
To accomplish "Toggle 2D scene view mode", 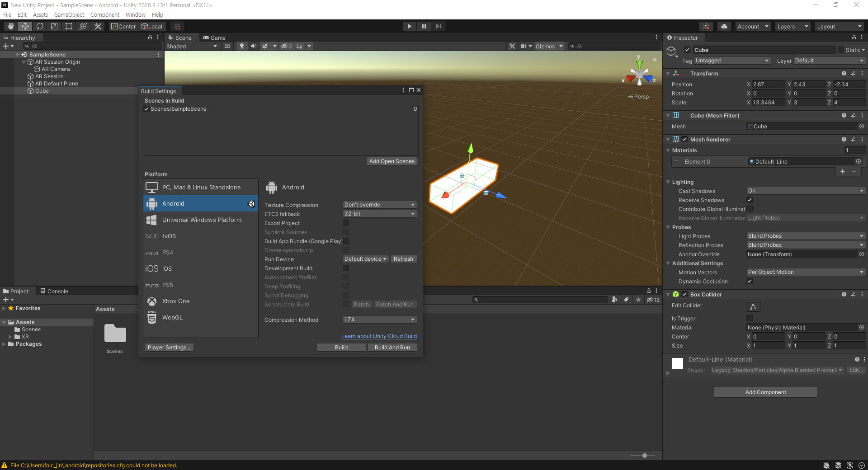I will (227, 46).
